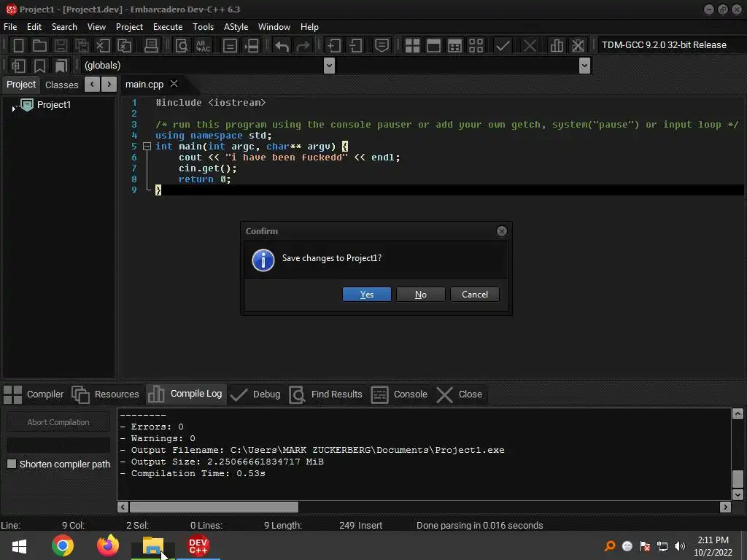Click the compile log scroll-right arrow
Viewport: 747px width, 560px height.
[x=725, y=507]
